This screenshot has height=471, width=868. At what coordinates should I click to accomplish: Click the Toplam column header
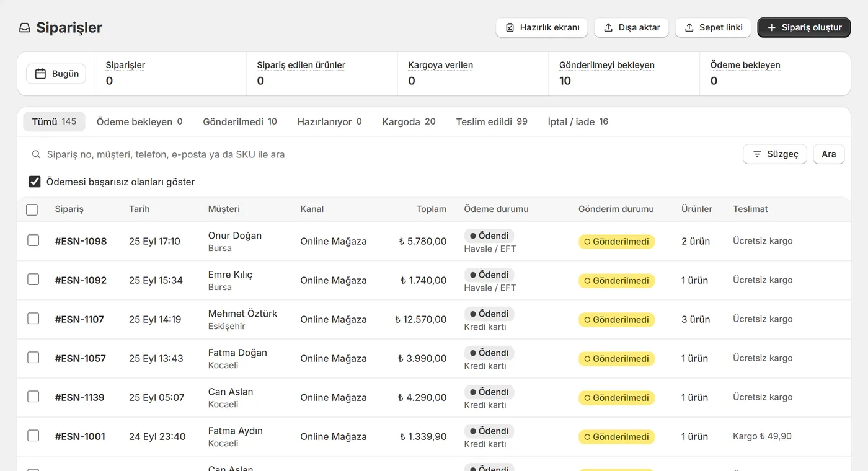[432, 209]
